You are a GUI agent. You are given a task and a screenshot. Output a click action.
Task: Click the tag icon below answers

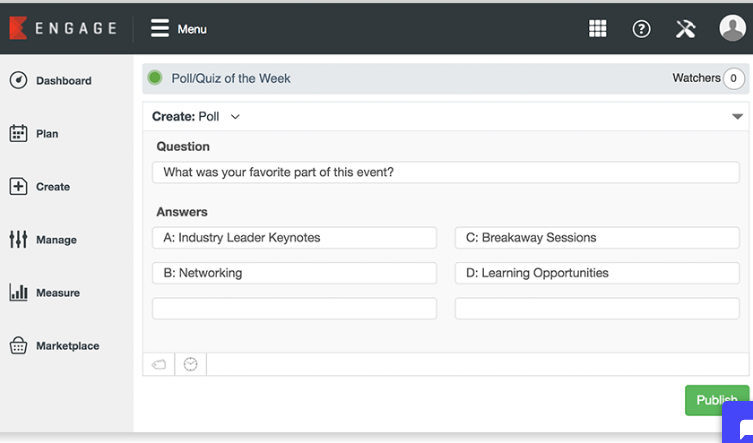coord(158,364)
